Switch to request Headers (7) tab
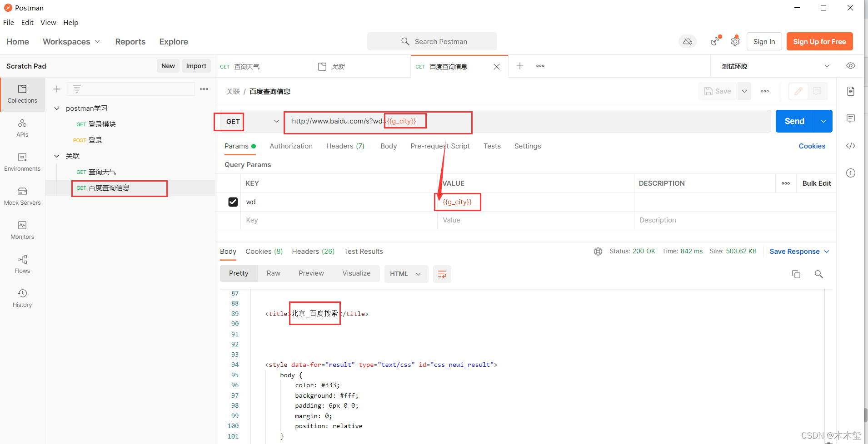 click(345, 146)
